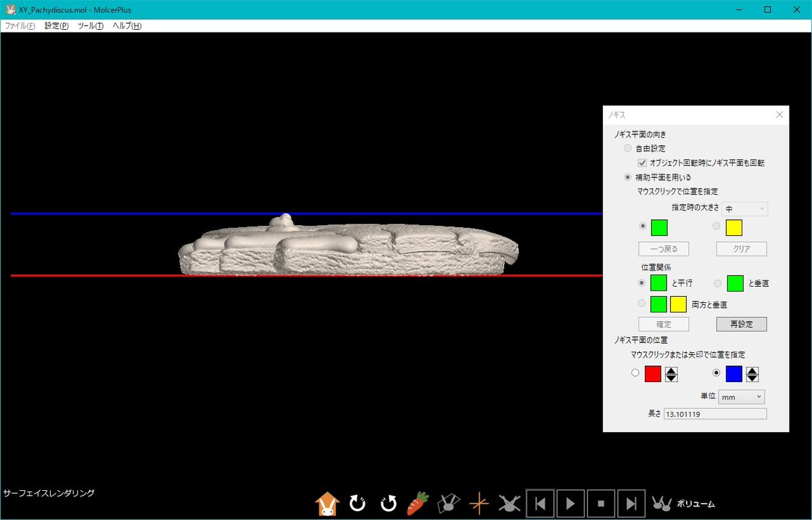This screenshot has width=812, height=520.
Task: Click the yellow plane swatch above クリア
Action: click(734, 228)
